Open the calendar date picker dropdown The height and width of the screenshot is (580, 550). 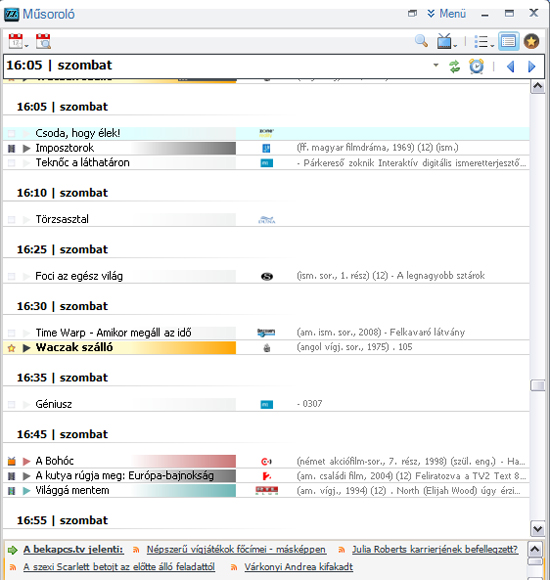(x=18, y=41)
